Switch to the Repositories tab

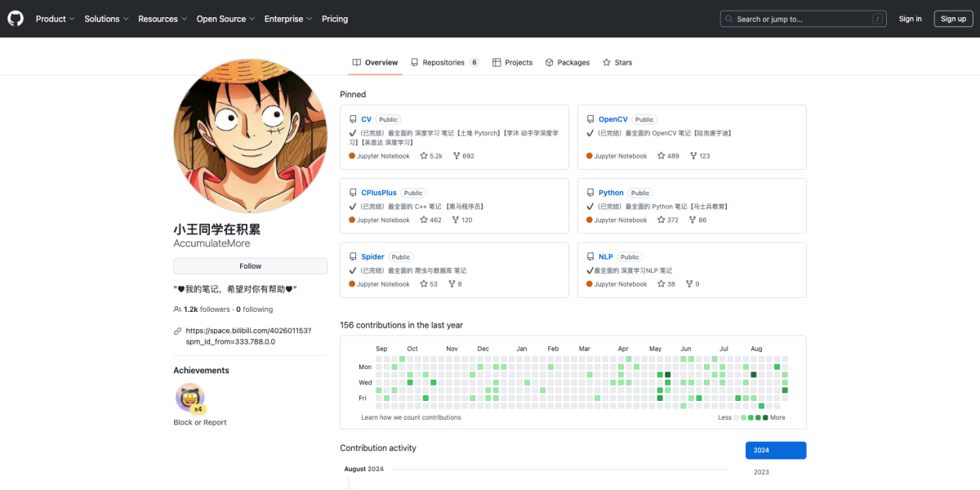point(444,62)
